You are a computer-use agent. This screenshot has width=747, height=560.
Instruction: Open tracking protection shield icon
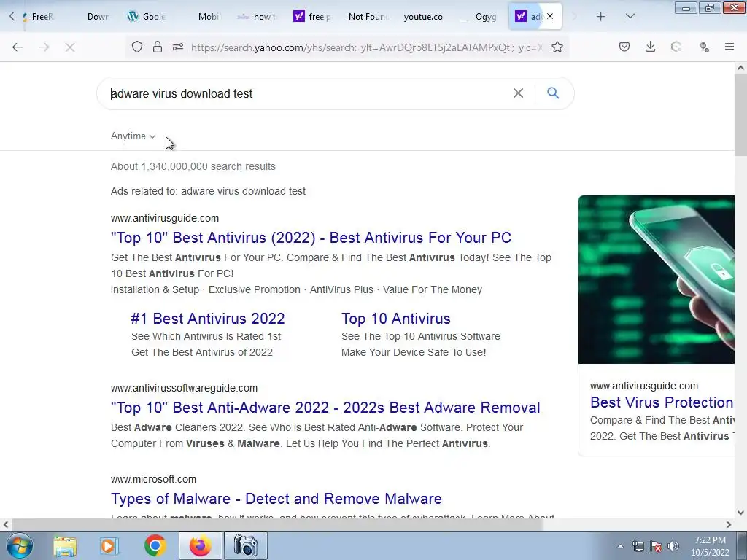tap(137, 47)
